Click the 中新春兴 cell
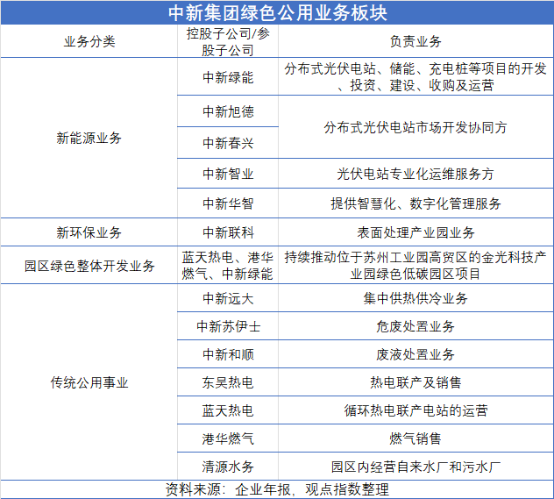The height and width of the screenshot is (499, 554). click(228, 143)
